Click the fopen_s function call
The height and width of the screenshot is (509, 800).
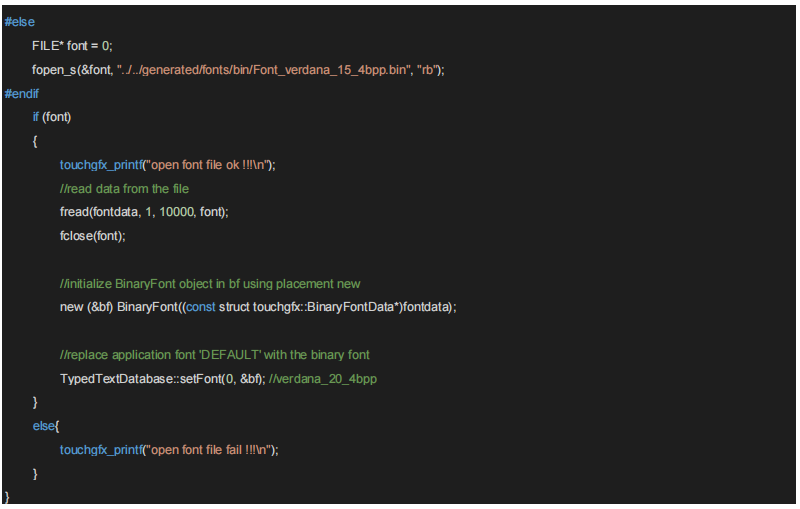55,69
